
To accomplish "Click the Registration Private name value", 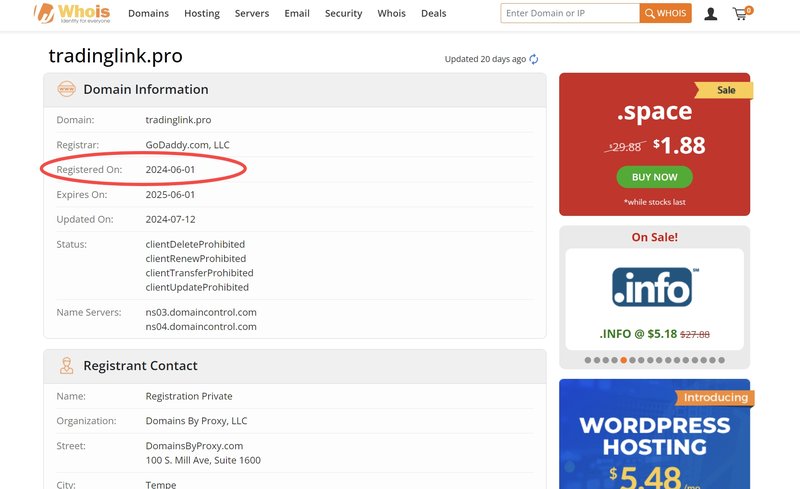I will tap(189, 397).
